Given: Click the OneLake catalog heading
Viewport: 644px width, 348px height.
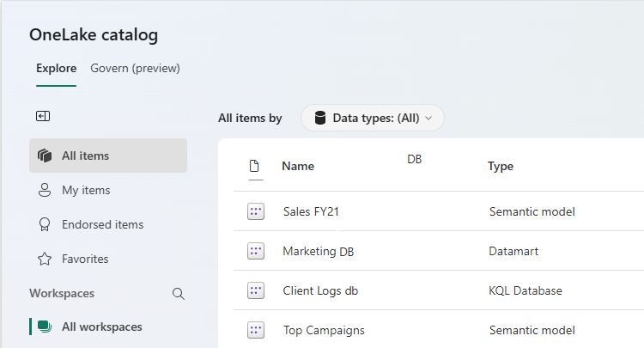Looking at the screenshot, I should tap(94, 35).
